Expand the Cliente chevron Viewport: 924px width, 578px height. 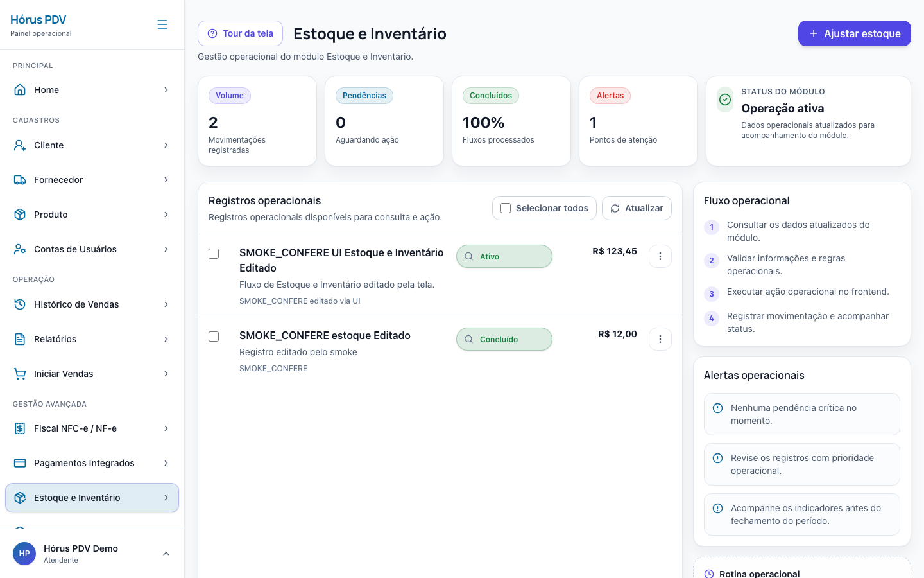point(166,145)
